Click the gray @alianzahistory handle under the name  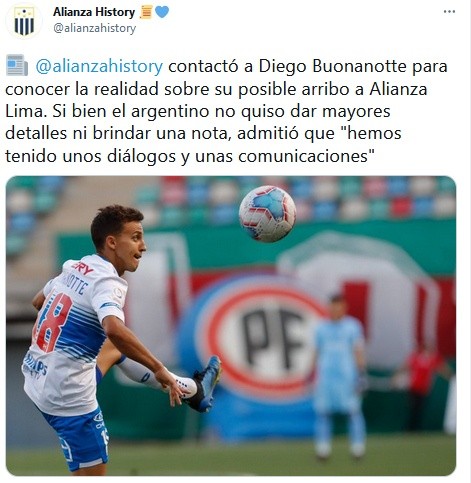point(95,28)
